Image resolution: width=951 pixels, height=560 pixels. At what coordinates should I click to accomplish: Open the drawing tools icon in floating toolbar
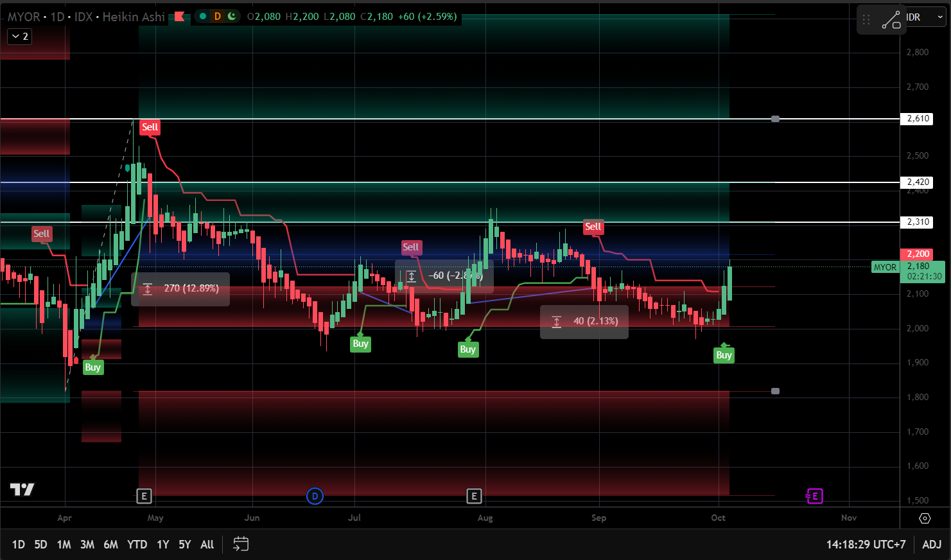click(x=891, y=20)
